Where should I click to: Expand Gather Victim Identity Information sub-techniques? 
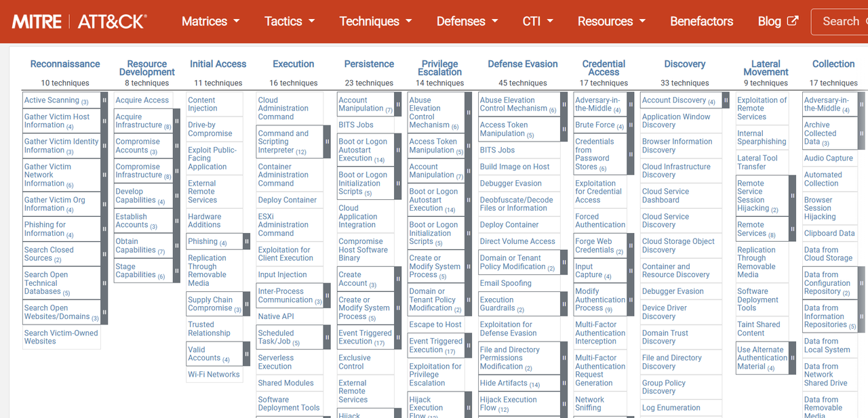104,146
